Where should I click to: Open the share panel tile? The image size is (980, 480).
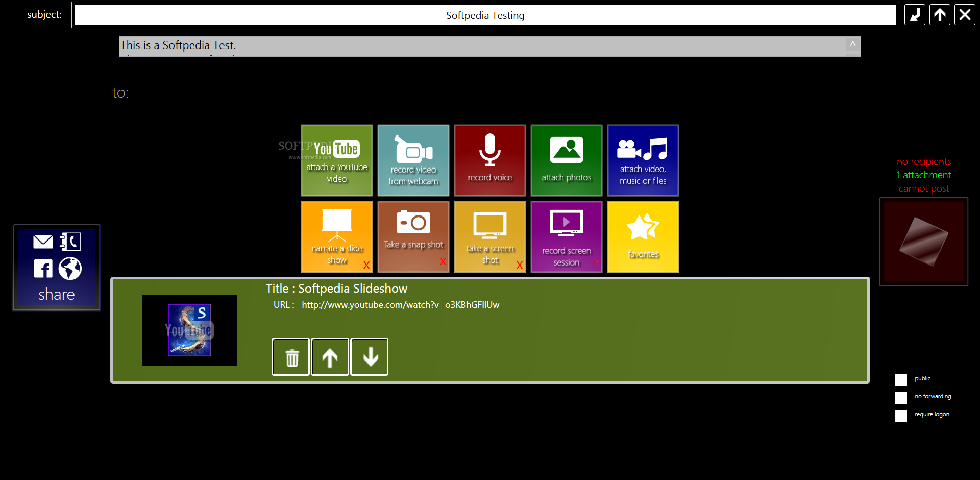[x=57, y=268]
